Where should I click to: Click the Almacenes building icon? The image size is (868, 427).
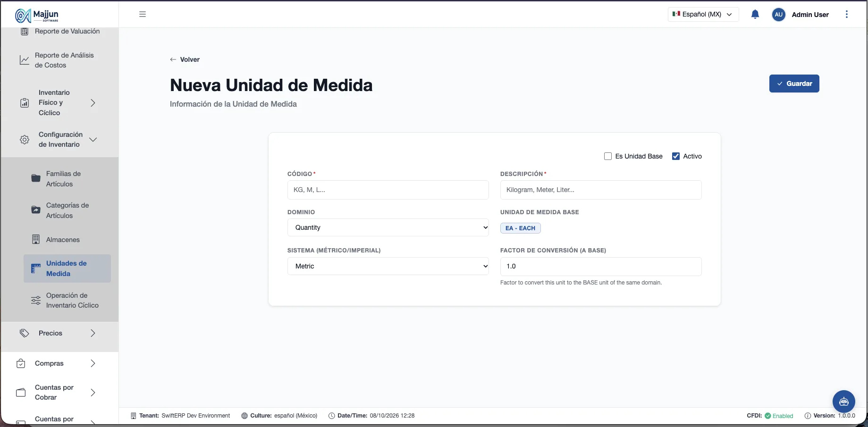click(x=36, y=240)
